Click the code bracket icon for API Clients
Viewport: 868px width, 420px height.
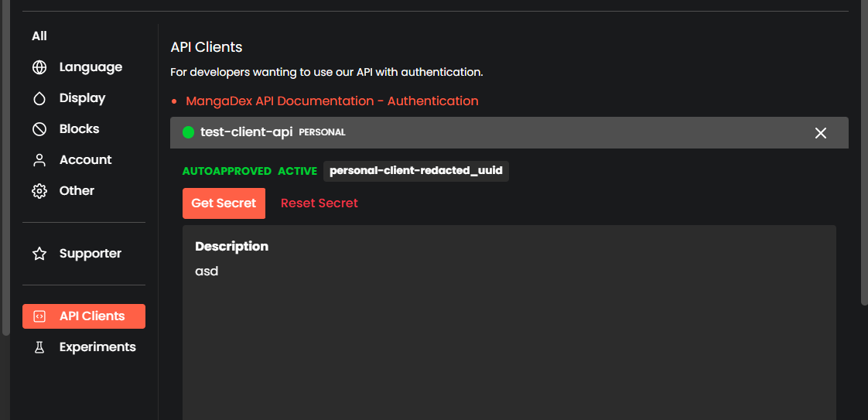click(x=39, y=316)
